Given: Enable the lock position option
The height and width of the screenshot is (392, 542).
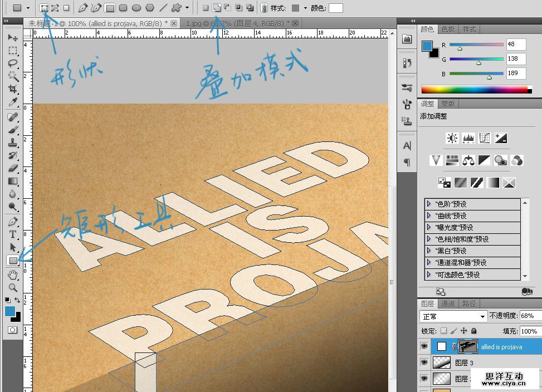Looking at the screenshot, I should (463, 331).
